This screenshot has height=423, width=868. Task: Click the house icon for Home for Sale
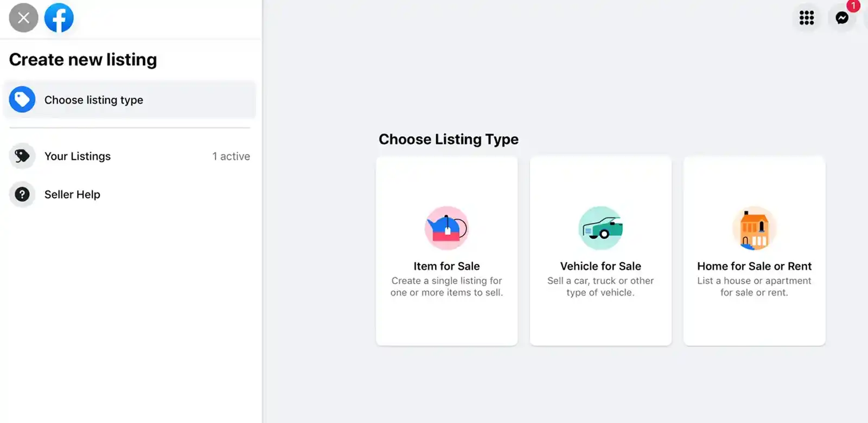pos(754,228)
